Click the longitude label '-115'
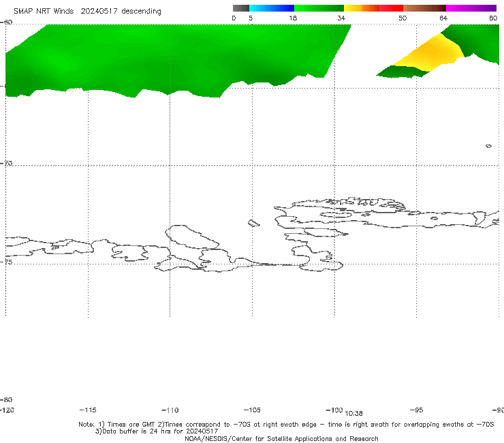 88,410
